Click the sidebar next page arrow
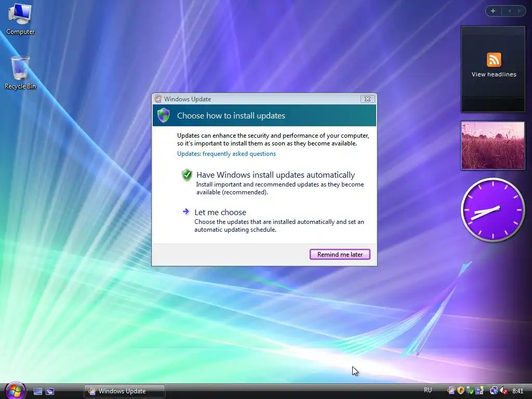 click(x=519, y=11)
